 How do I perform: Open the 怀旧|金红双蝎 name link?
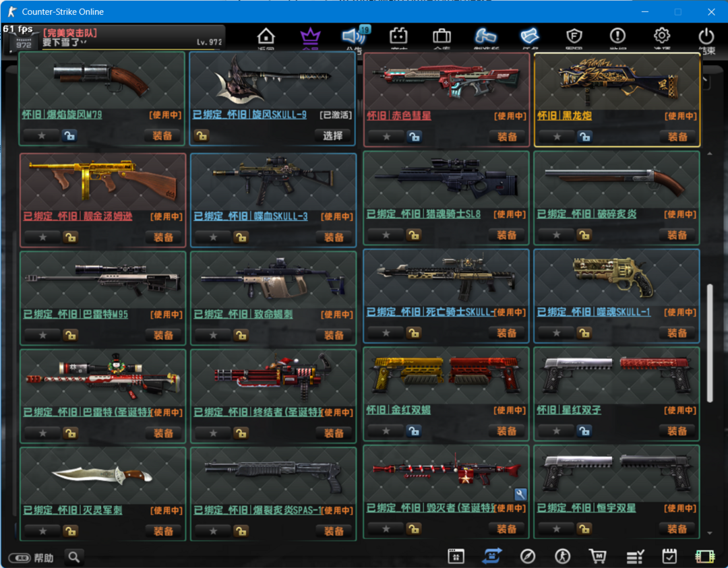[398, 410]
